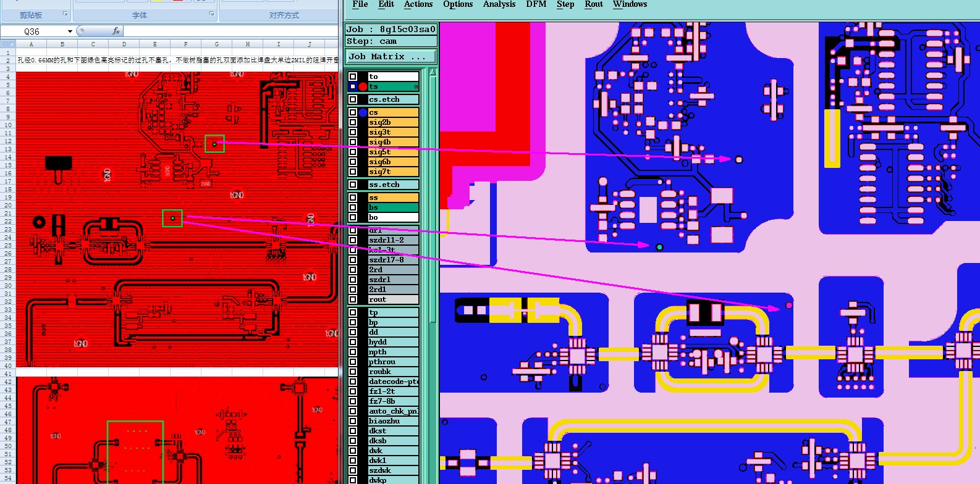Click the scroll-up arrow of layer list
The image size is (980, 484).
(433, 72)
